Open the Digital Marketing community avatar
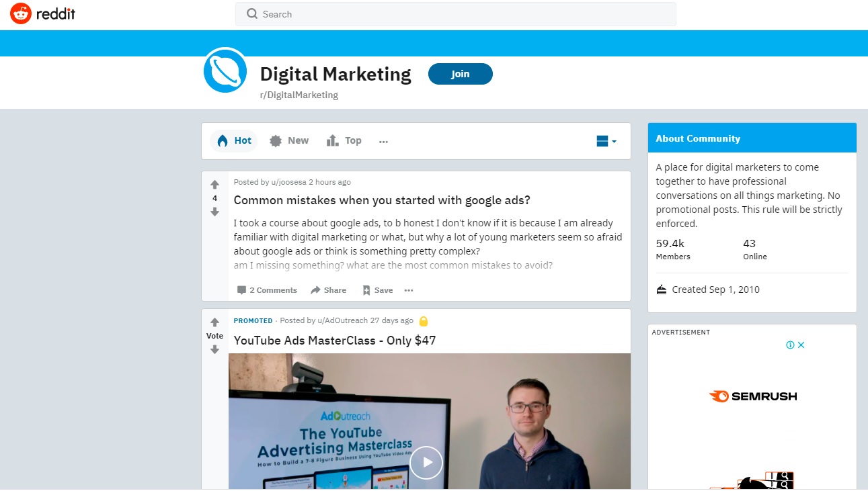Screen dimensions: 868x491 (x=226, y=70)
